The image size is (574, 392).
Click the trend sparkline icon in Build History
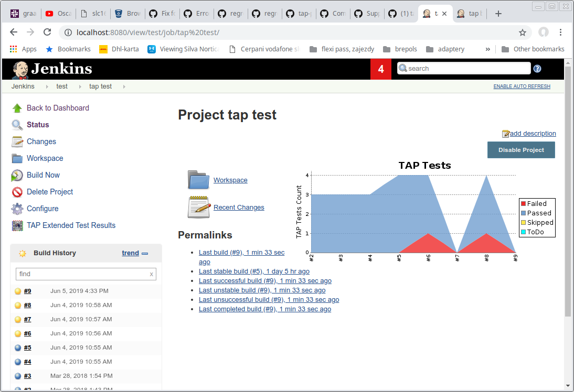[x=145, y=253]
